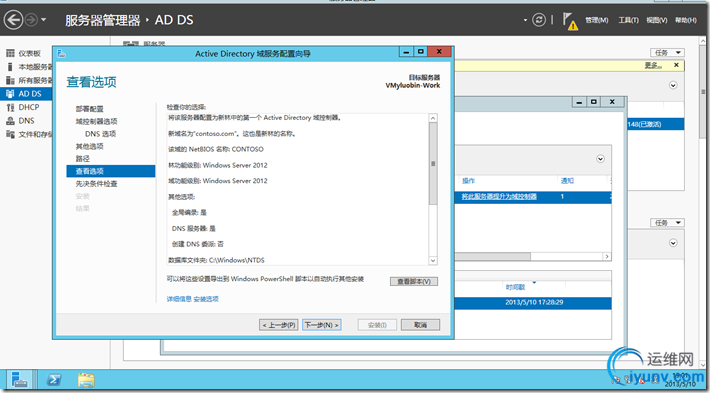Screen dimensions: 710x393
Task: Minimize the Active Directory wizard window
Action: pyautogui.click(x=407, y=52)
